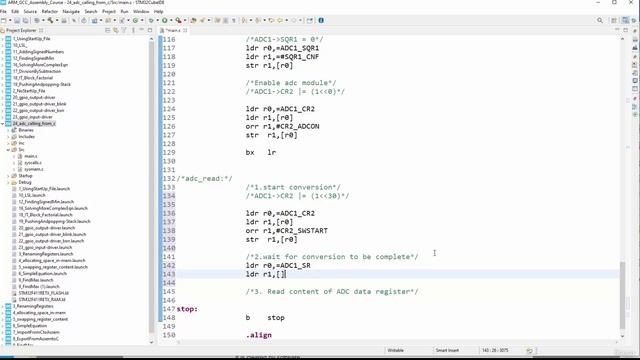Viewport: 640px width, 360px height.
Task: Open the Refactor menu
Action: coord(50,11)
